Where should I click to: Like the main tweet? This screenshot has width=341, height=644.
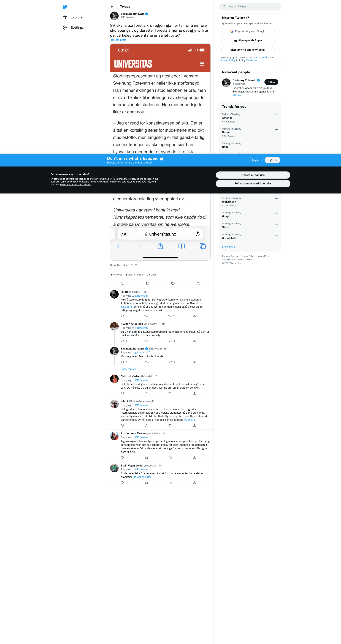[x=173, y=283]
